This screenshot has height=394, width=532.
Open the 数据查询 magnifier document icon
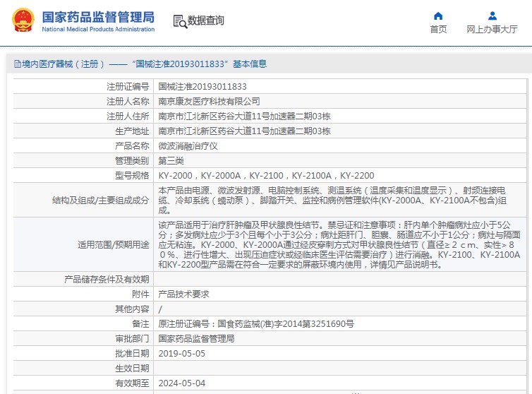click(x=180, y=21)
